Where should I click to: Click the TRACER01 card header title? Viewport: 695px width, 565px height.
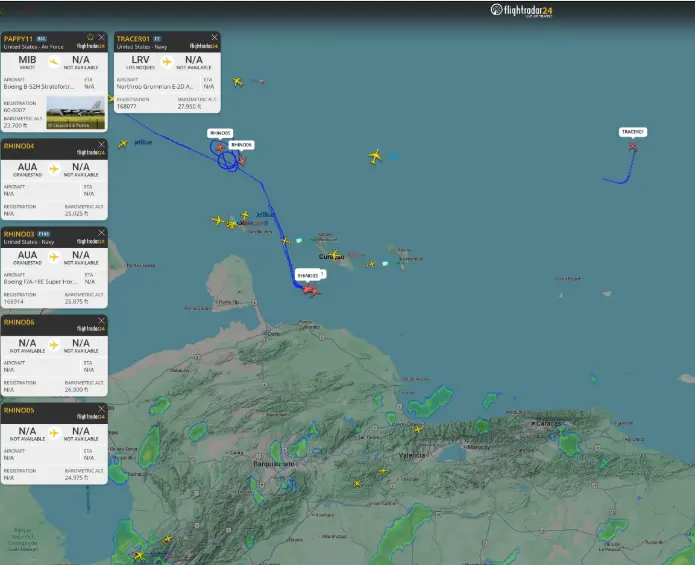coord(133,38)
